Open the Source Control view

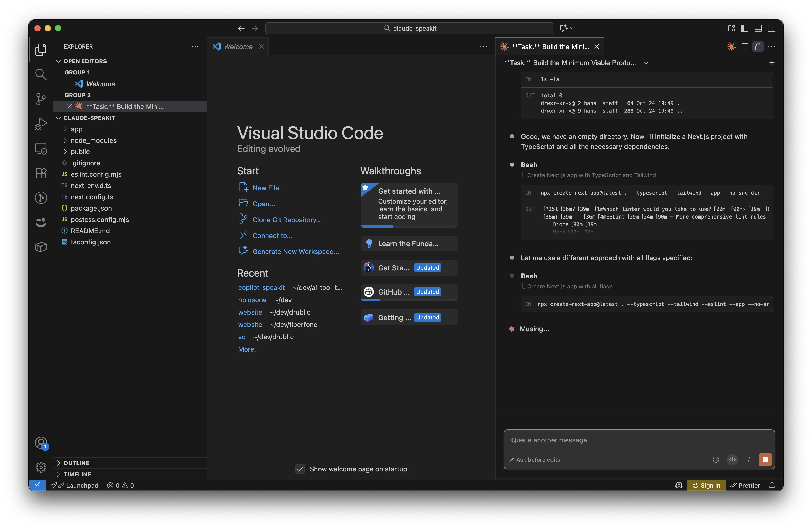click(41, 99)
